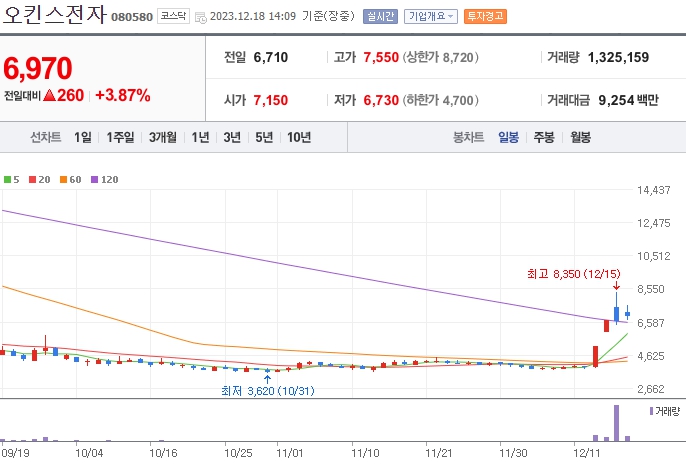This screenshot has height=473, width=686.
Task: Click the 전일 value 6,710
Action: (x=271, y=57)
